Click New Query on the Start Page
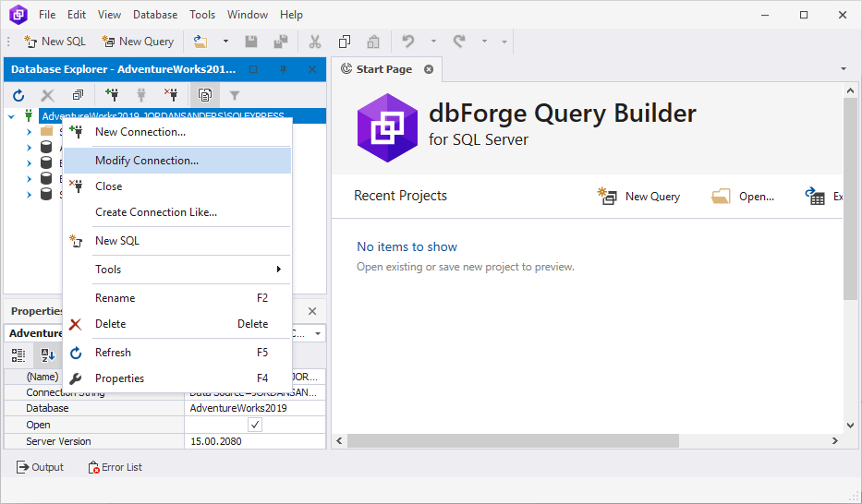862x504 pixels. coord(638,196)
